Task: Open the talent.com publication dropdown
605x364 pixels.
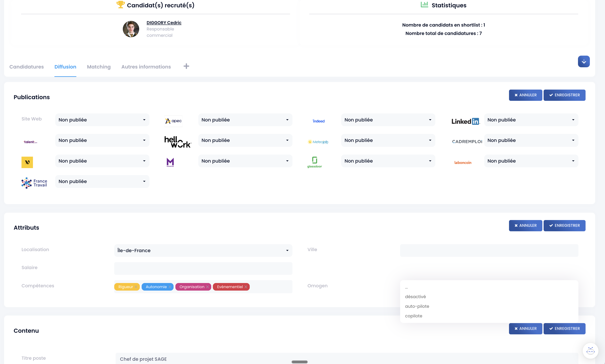Action: pos(102,140)
